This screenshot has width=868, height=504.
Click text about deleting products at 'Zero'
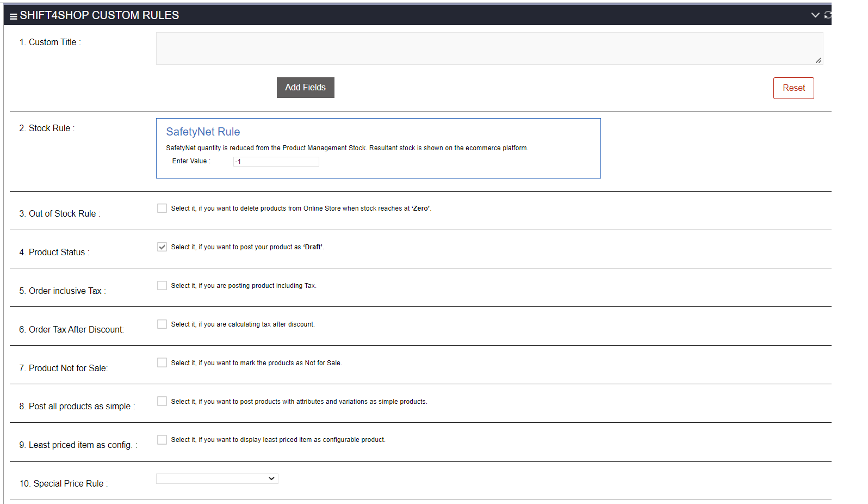pyautogui.click(x=301, y=208)
